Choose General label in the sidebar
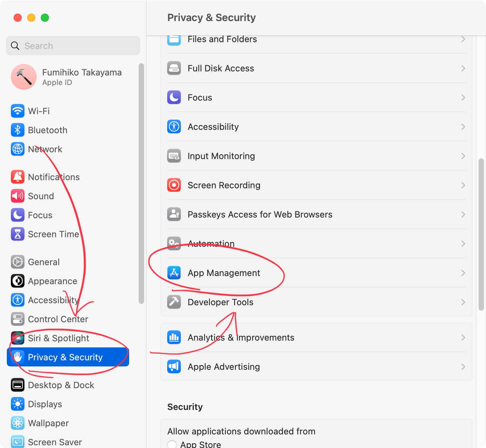The width and height of the screenshot is (486, 448). pos(44,262)
